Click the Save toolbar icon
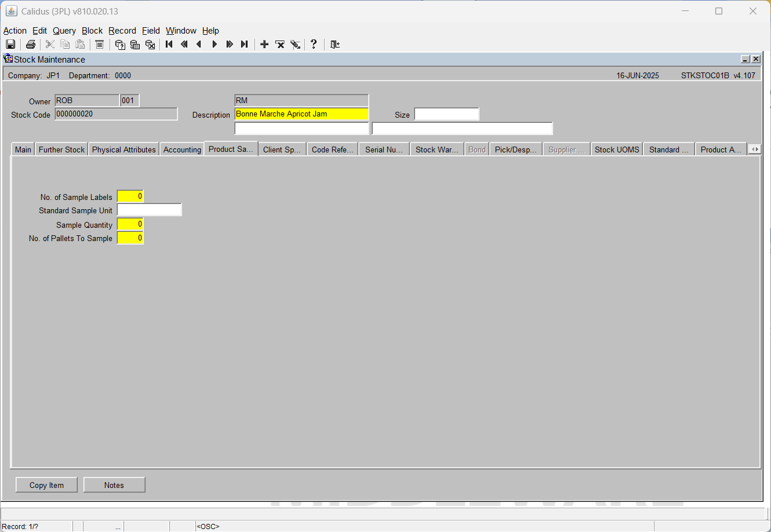Image resolution: width=771 pixels, height=532 pixels. tap(10, 45)
